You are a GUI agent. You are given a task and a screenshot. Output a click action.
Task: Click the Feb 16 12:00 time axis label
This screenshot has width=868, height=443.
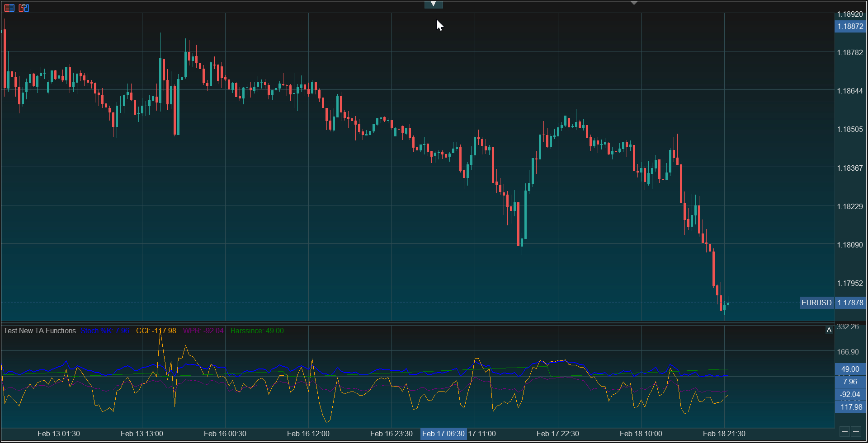[308, 434]
